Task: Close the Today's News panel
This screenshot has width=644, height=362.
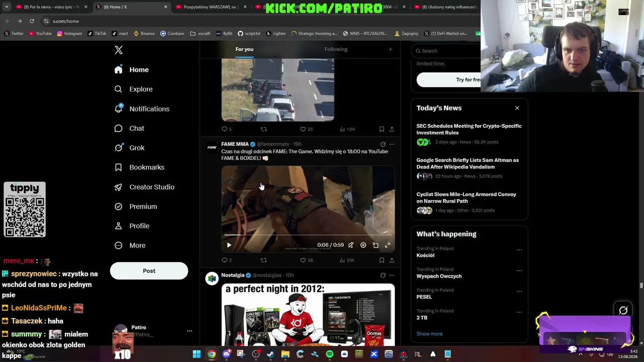Action: click(x=517, y=108)
